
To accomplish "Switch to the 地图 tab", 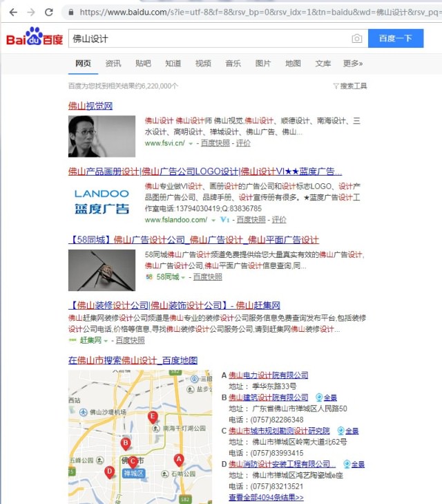I will [x=293, y=64].
